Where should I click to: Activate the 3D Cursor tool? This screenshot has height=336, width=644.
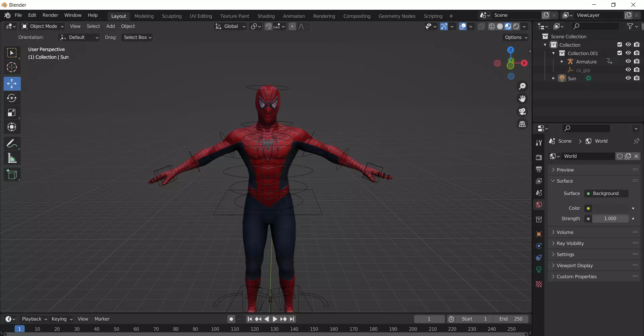pyautogui.click(x=12, y=67)
